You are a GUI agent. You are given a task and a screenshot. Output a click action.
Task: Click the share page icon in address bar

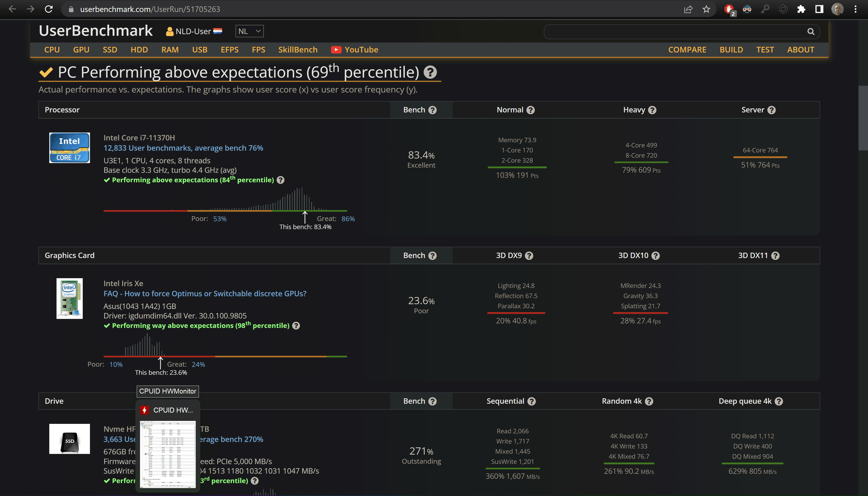click(688, 9)
